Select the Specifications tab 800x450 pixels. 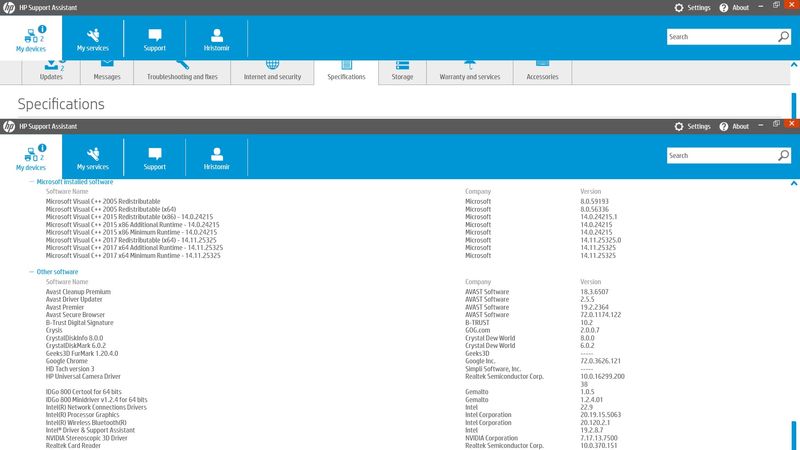pos(346,72)
